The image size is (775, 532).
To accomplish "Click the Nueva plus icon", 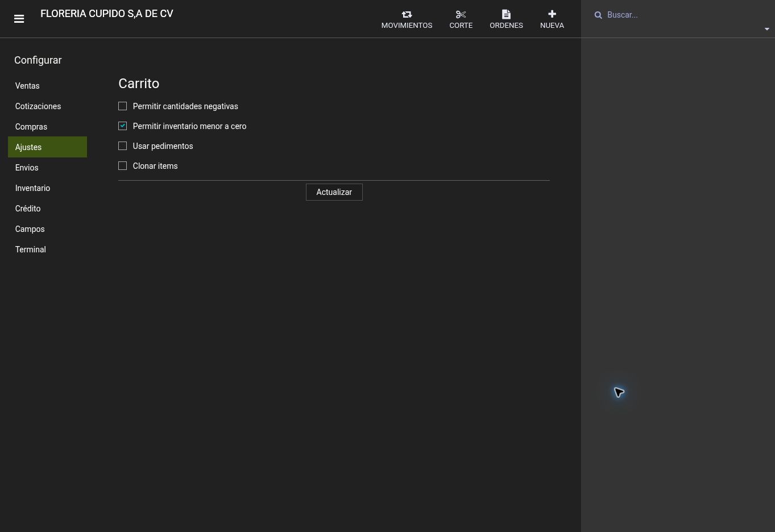I will coord(552,14).
